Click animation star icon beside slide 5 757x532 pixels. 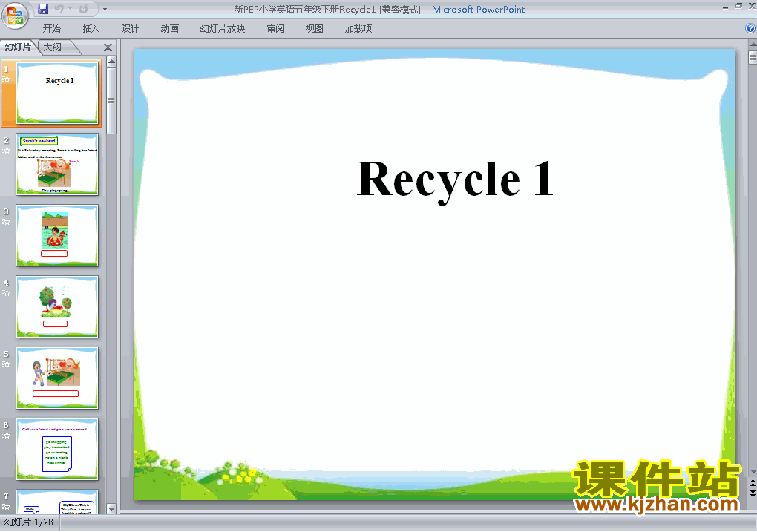(6, 364)
